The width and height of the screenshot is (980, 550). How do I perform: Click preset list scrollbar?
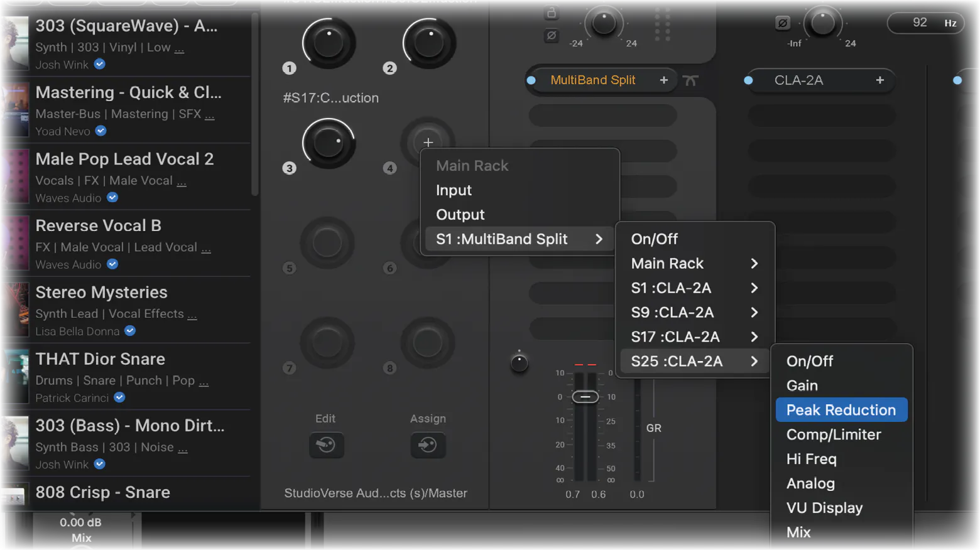254,104
